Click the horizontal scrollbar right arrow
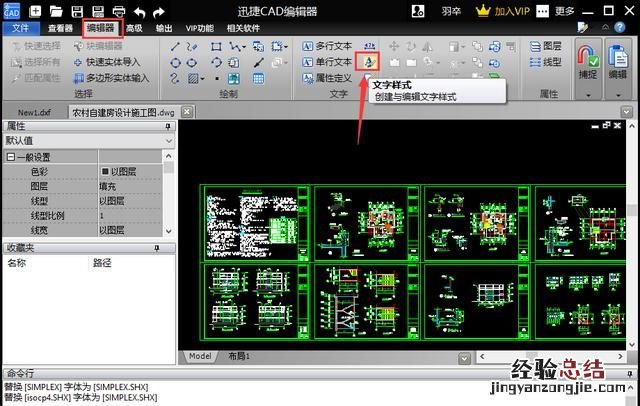This screenshot has width=640, height=406. [620, 356]
